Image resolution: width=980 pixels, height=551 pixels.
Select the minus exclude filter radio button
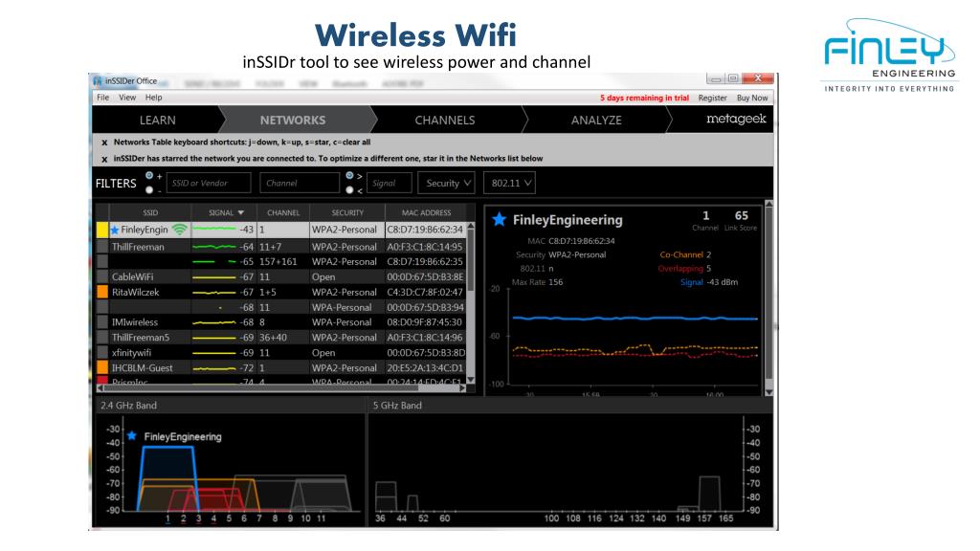(x=149, y=190)
